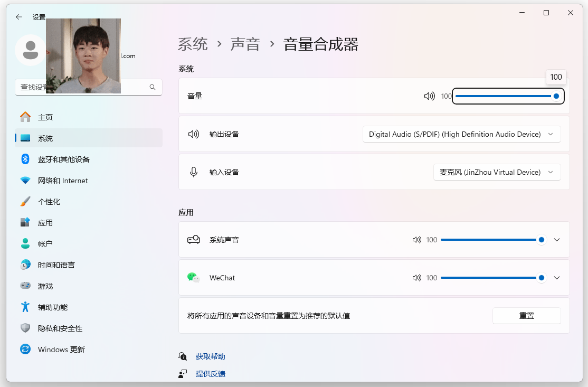Go to 系统 breadcrumb
Viewport: 588px width, 387px height.
coord(193,44)
